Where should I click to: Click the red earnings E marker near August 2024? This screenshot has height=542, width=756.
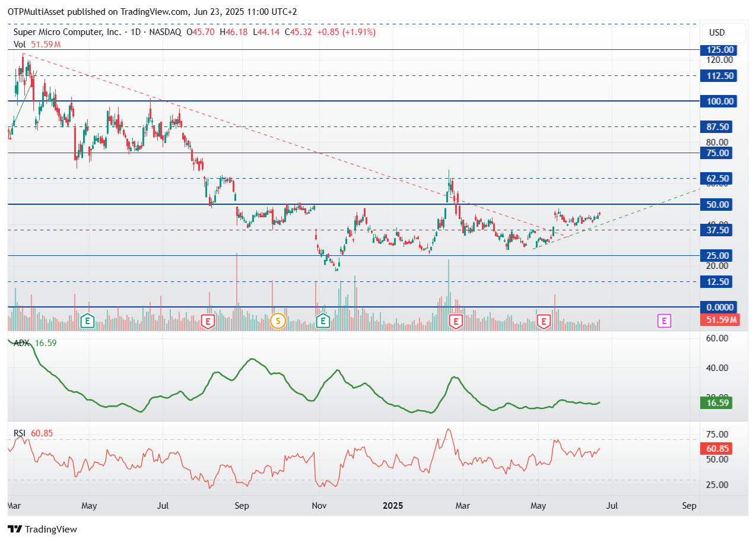(x=208, y=321)
